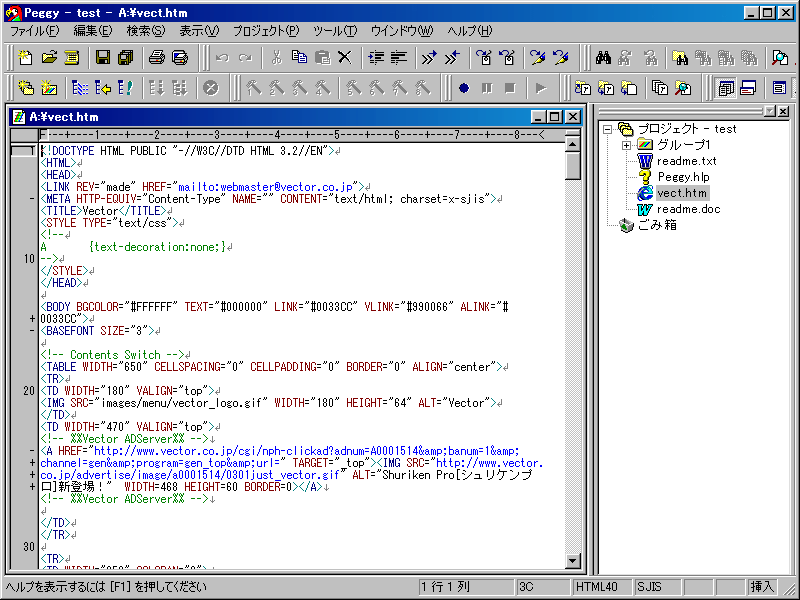Click the <!-- Contents Switch --> comment line
The width and height of the screenshot is (800, 600).
pyautogui.click(x=115, y=355)
